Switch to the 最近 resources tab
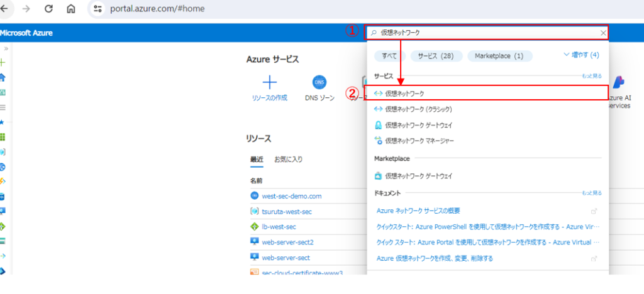This screenshot has height=294, width=644. pyautogui.click(x=257, y=160)
